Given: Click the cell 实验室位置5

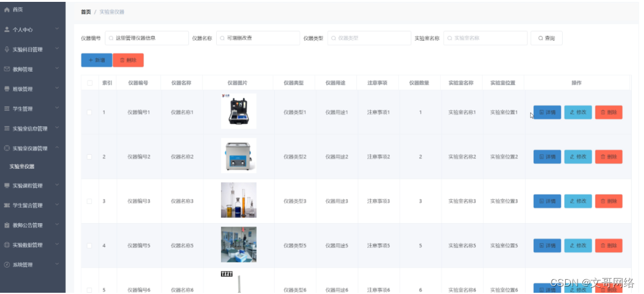Looking at the screenshot, I should point(504,245).
